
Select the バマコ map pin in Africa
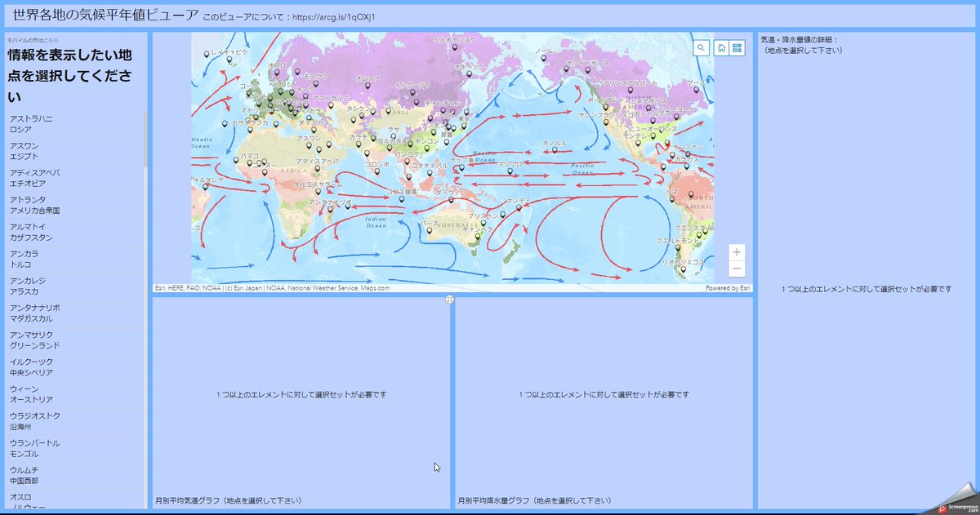pyautogui.click(x=249, y=163)
